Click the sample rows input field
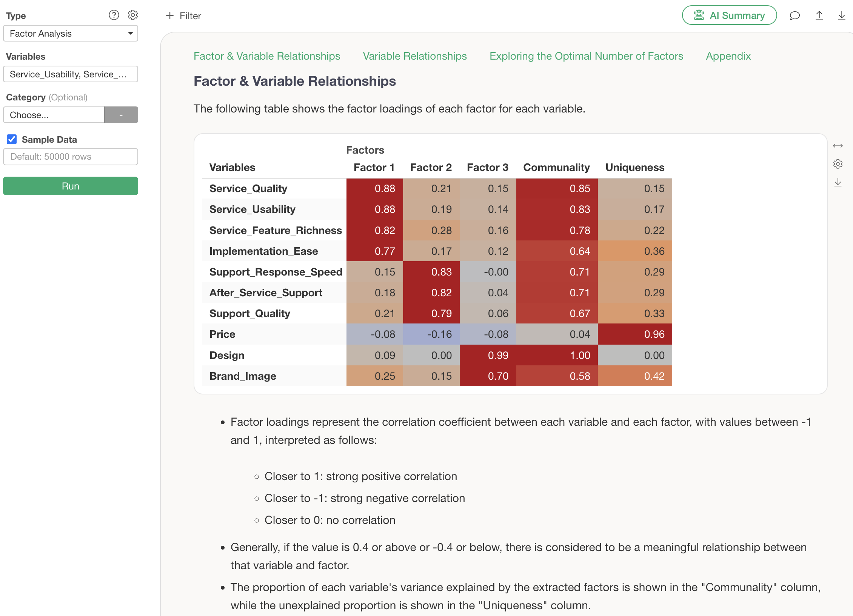Image resolution: width=853 pixels, height=616 pixels. pos(71,157)
